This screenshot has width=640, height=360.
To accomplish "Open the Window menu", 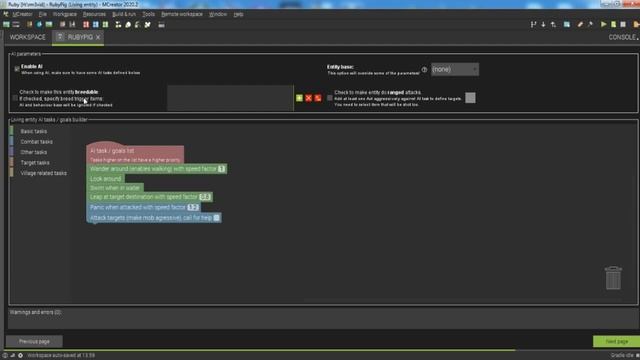I will [x=218, y=14].
